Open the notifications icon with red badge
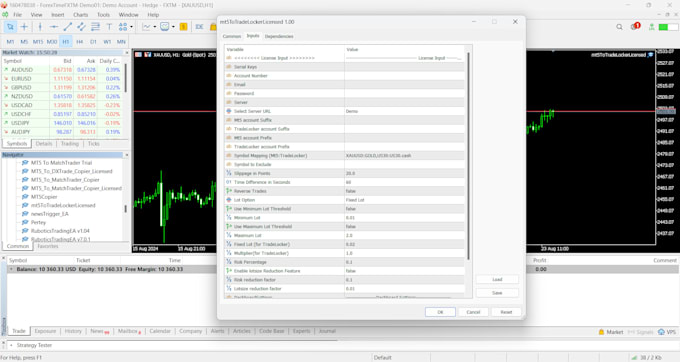Screen dimensions: 680x362 (635, 26)
